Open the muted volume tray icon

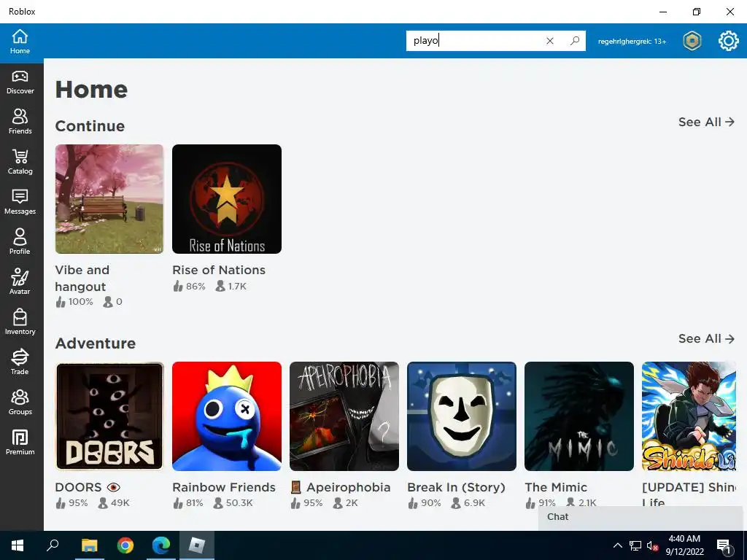(x=652, y=545)
